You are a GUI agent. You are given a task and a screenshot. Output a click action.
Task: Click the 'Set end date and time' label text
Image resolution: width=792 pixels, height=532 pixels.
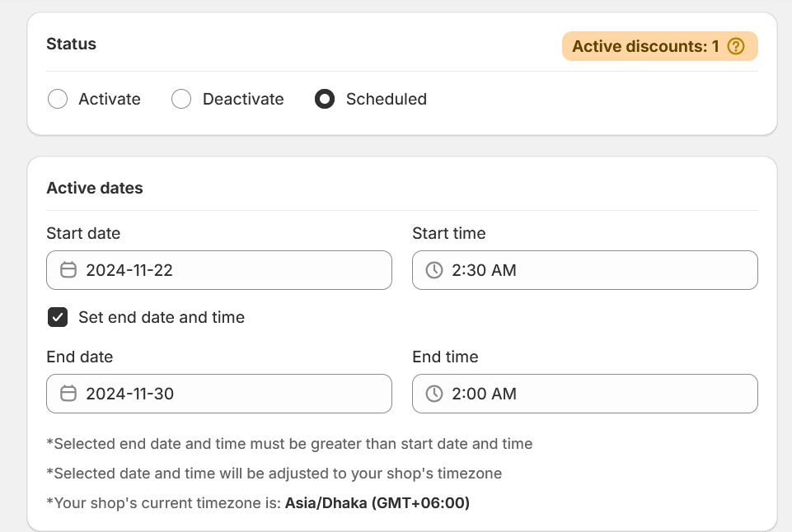[x=162, y=317]
